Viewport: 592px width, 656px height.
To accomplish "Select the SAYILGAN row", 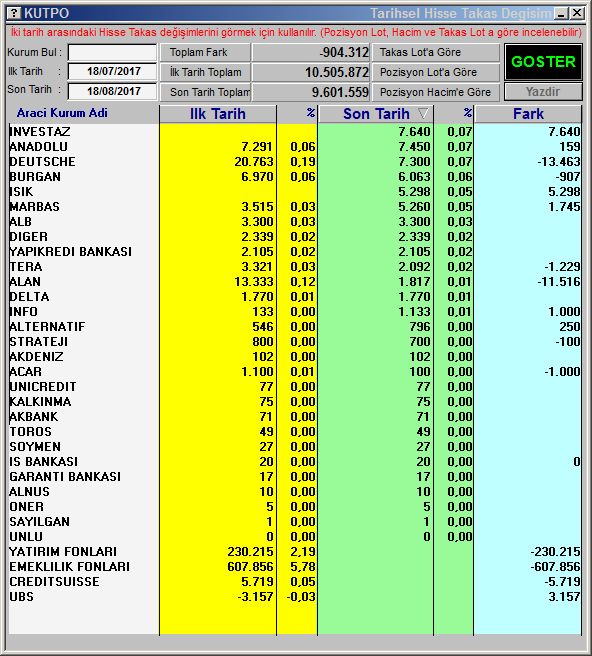I will click(295, 522).
